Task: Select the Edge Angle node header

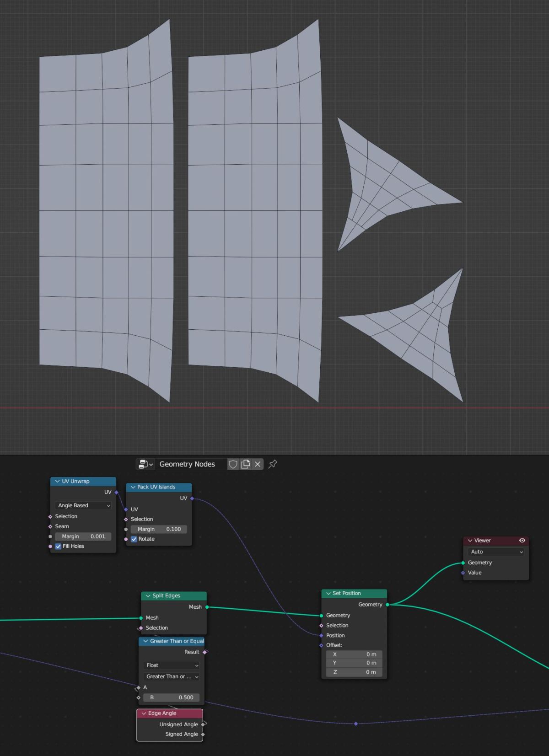Action: (170, 713)
